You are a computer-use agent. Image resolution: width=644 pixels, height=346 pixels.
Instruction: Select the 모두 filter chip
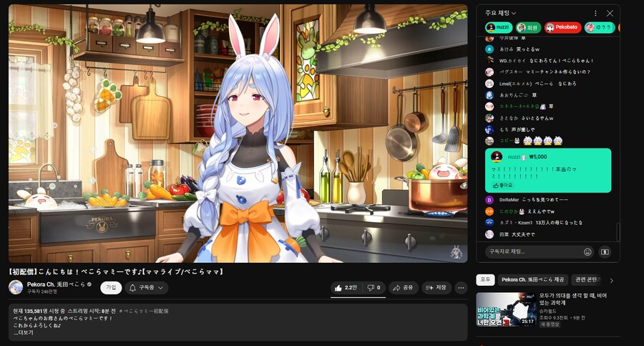click(485, 280)
